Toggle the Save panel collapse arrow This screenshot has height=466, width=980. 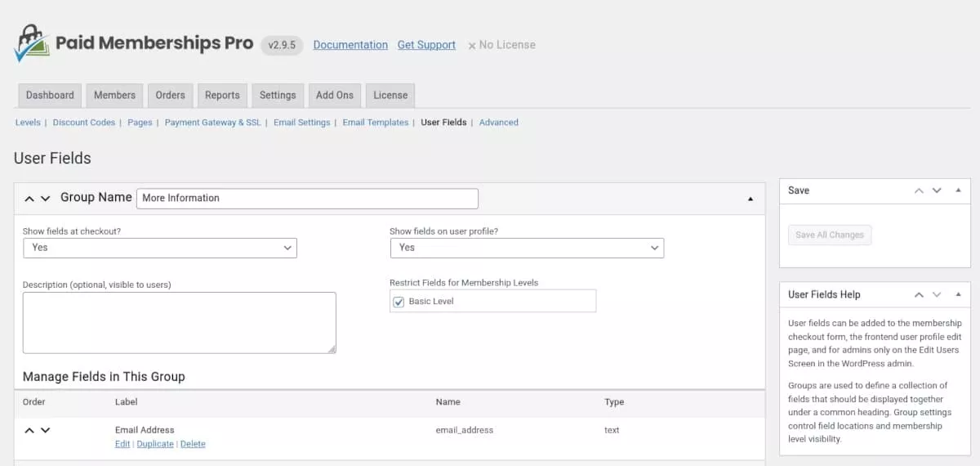[x=958, y=190]
